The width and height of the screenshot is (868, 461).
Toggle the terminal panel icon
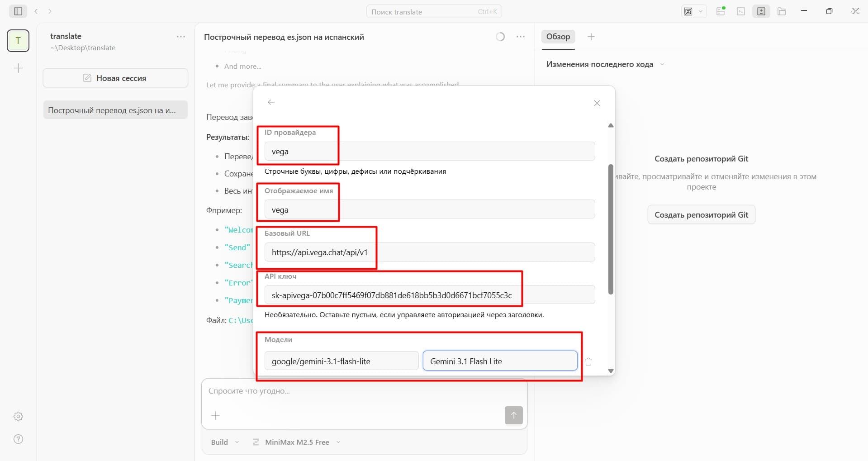(x=741, y=12)
